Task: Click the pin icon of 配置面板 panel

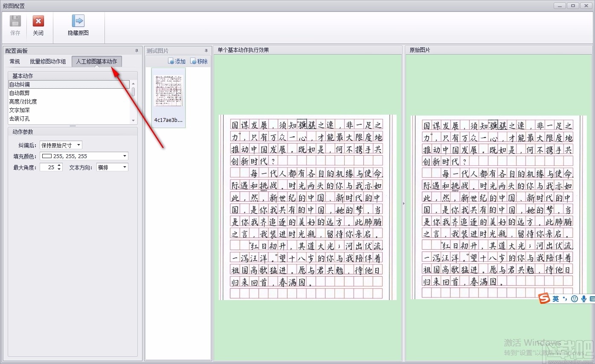Action: [136, 51]
